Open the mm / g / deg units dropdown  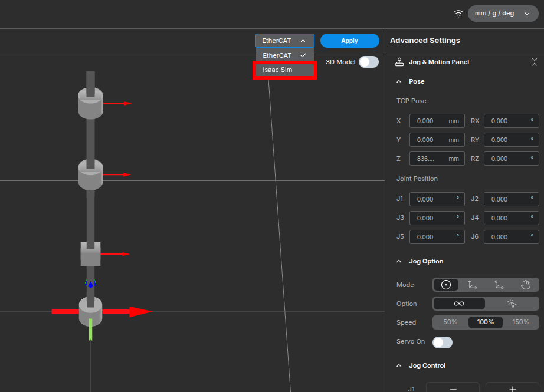click(502, 14)
